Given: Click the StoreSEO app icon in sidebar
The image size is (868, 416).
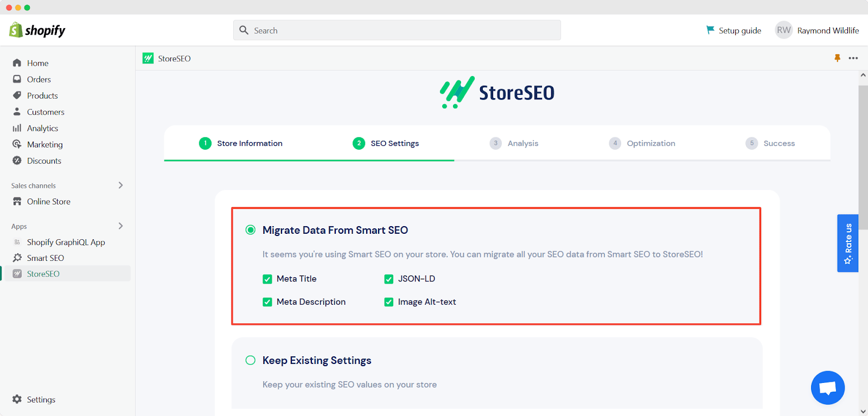Looking at the screenshot, I should pyautogui.click(x=17, y=273).
